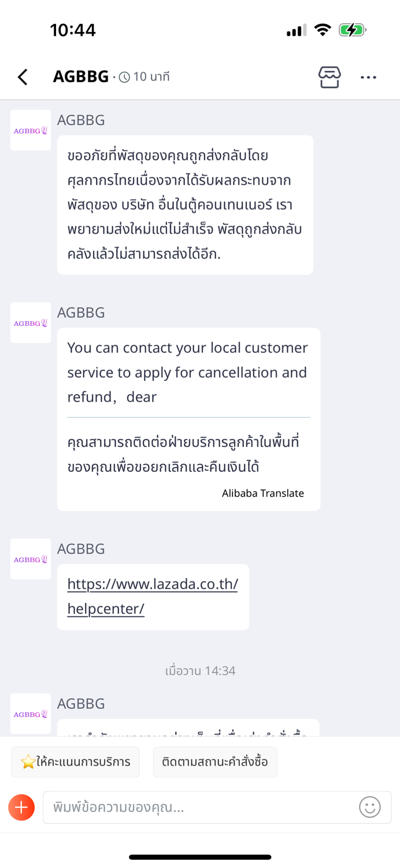Tap the red plus attachment button
Screen dimensions: 400x868
[21, 807]
